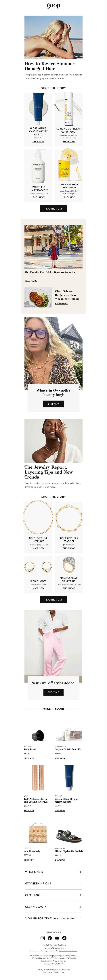Screen dimensions: 107x980
Task: Click Shop Now for Iconic Hoops
Action: tap(38, 588)
